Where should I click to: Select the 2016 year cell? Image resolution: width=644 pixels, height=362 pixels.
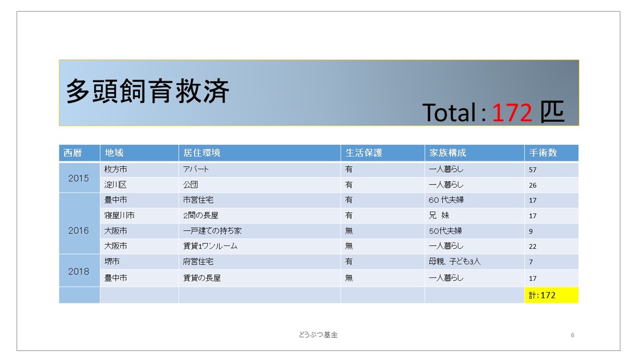coord(79,231)
